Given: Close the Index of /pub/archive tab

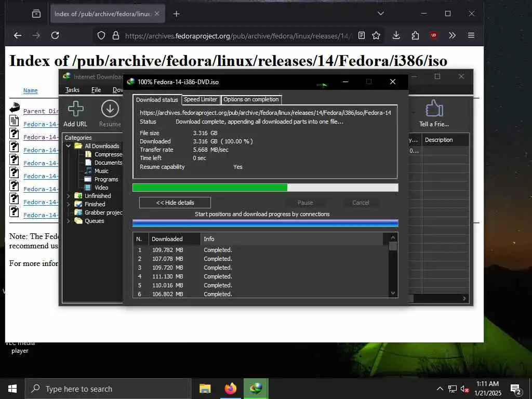Looking at the screenshot, I should 157,14.
